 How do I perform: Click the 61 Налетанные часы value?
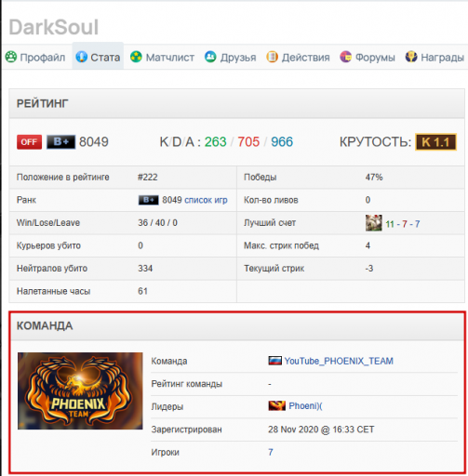pos(142,291)
